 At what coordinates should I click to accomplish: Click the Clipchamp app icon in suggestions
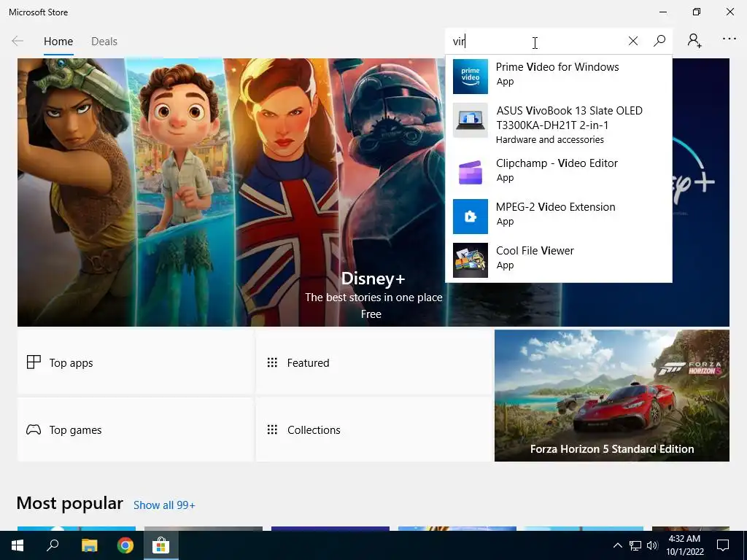pyautogui.click(x=471, y=172)
